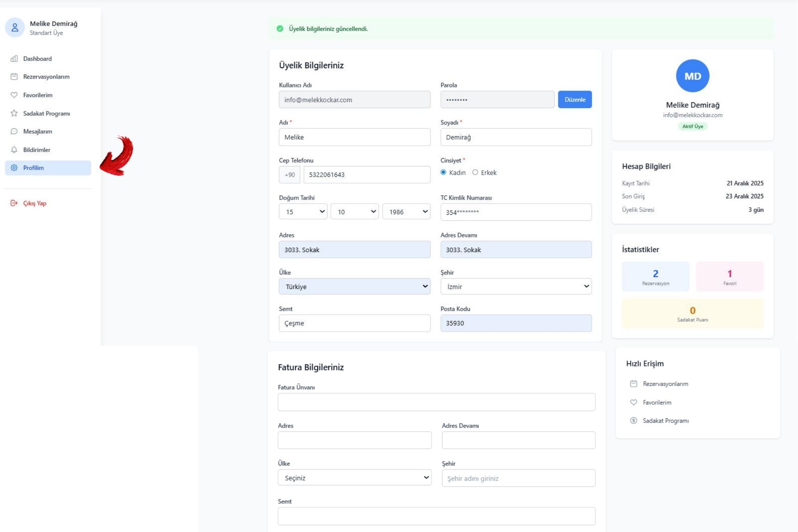
Task: Click the Rezervasyonlarım calendar icon in sidebar
Action: click(x=14, y=77)
